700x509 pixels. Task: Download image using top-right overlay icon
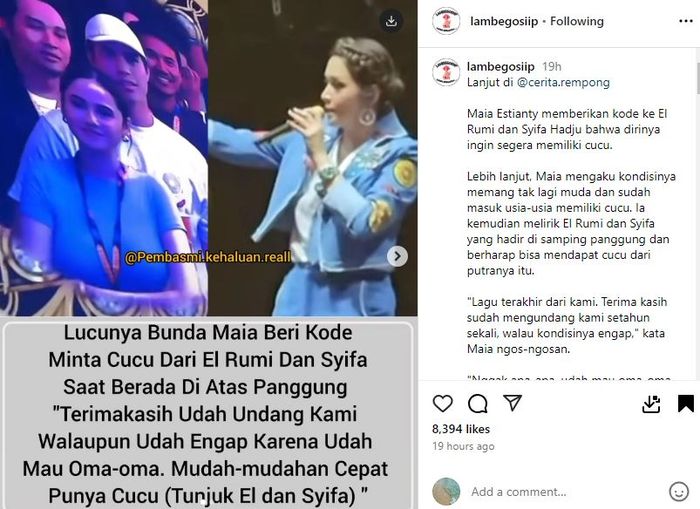[x=392, y=21]
